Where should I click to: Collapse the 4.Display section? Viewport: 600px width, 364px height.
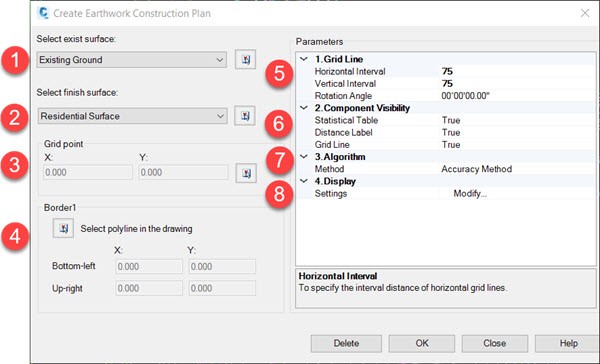click(304, 181)
